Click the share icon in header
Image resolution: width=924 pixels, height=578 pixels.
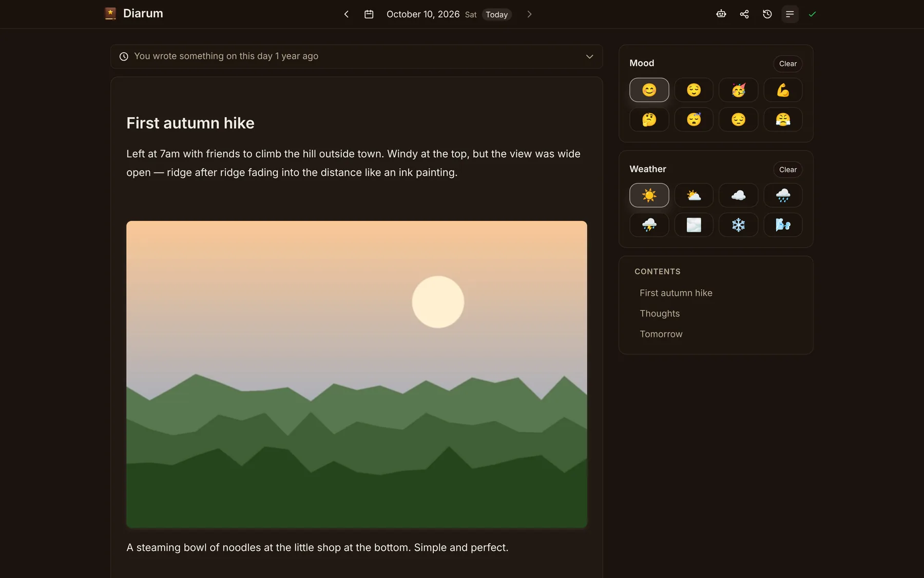[744, 14]
